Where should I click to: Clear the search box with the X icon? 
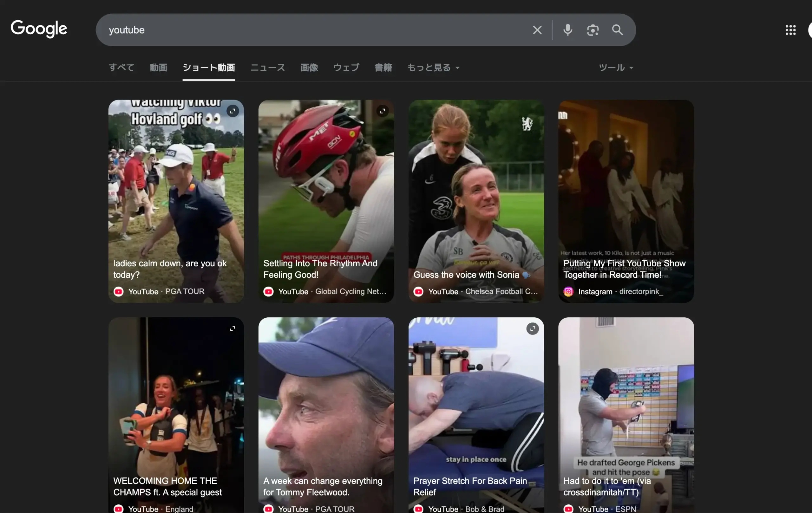[x=537, y=30]
